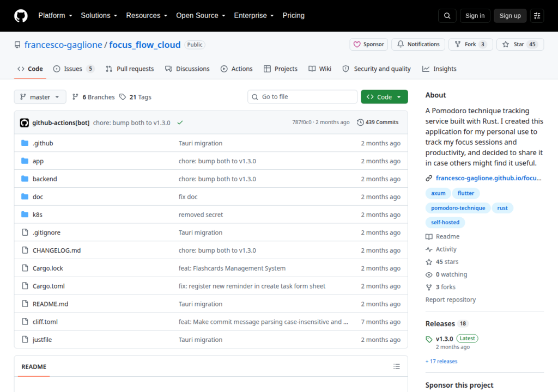
Task: Click the GitHub Octocat logo
Action: point(21,16)
